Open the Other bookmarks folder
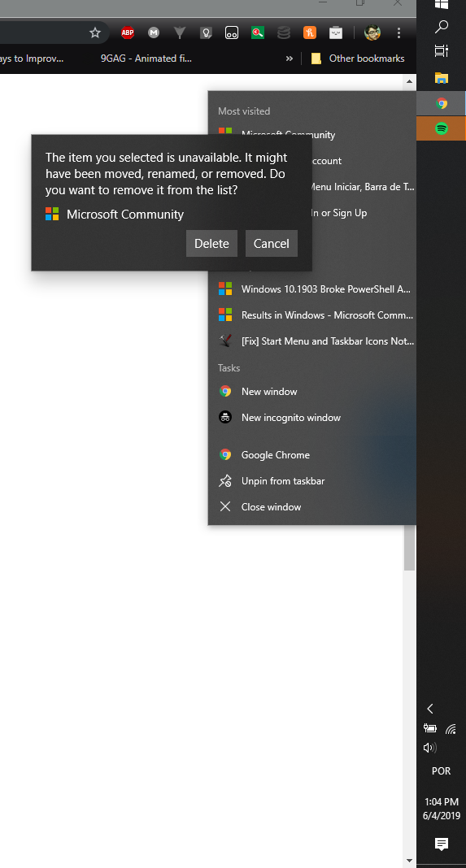 (358, 59)
